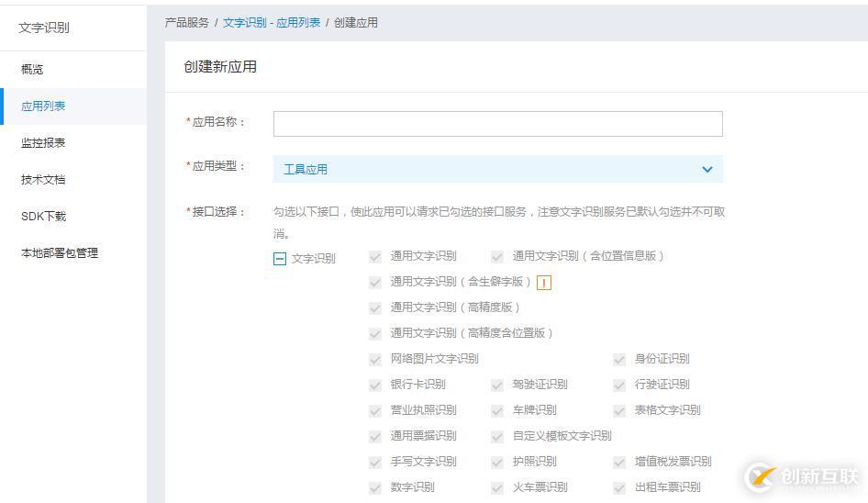868x503 pixels.
Task: Click the 创建新应用 heading
Action: pos(220,67)
